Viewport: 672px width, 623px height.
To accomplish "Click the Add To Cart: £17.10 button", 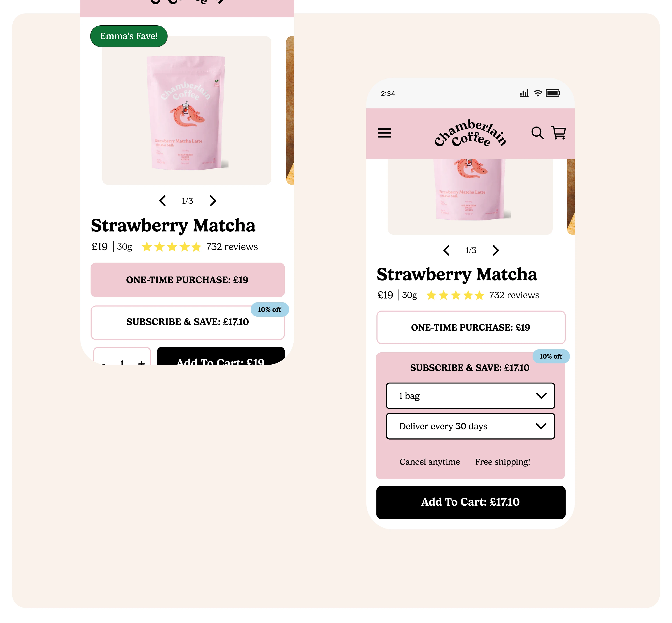I will pos(471,502).
